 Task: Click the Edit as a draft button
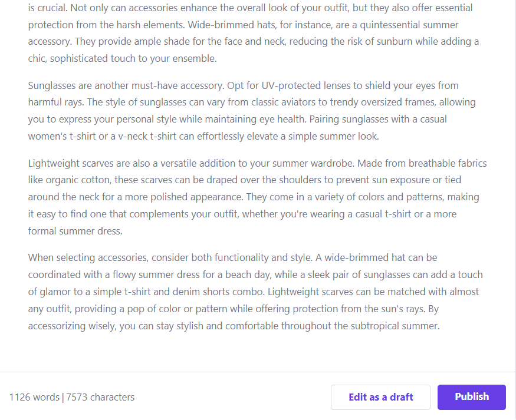coord(380,397)
